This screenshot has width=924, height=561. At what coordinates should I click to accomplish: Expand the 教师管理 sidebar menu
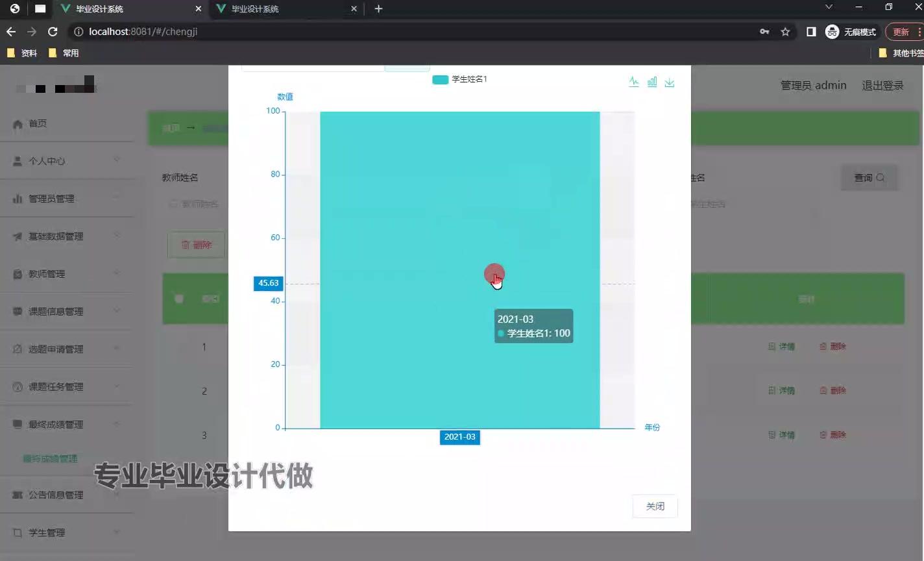click(x=68, y=274)
